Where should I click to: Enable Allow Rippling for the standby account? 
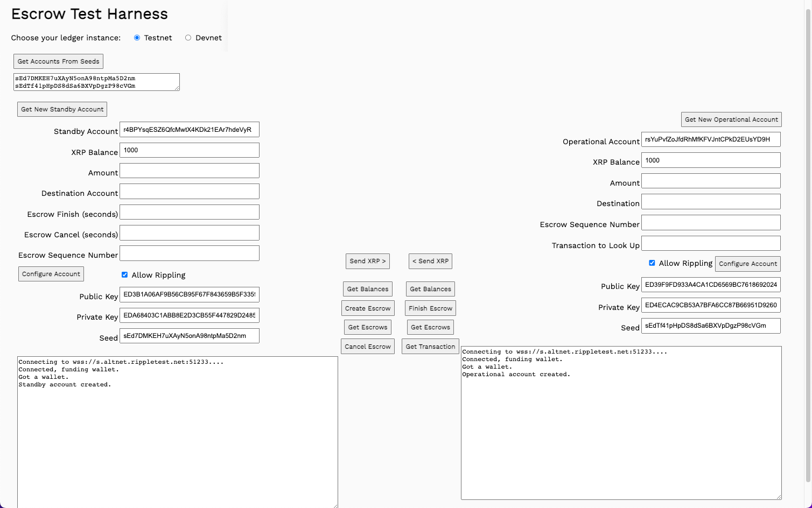[x=124, y=274]
